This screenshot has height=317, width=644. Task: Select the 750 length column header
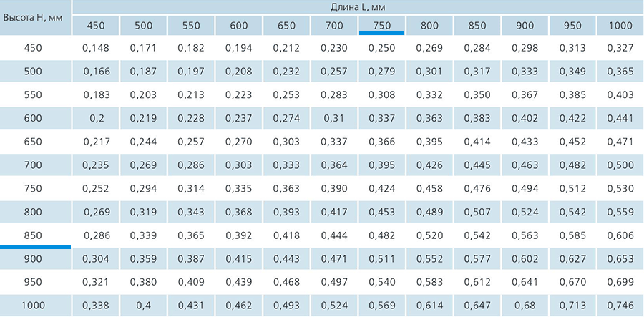(381, 26)
